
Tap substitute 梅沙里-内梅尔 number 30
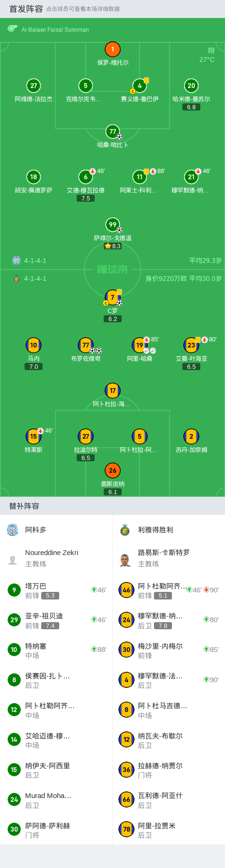(x=169, y=650)
